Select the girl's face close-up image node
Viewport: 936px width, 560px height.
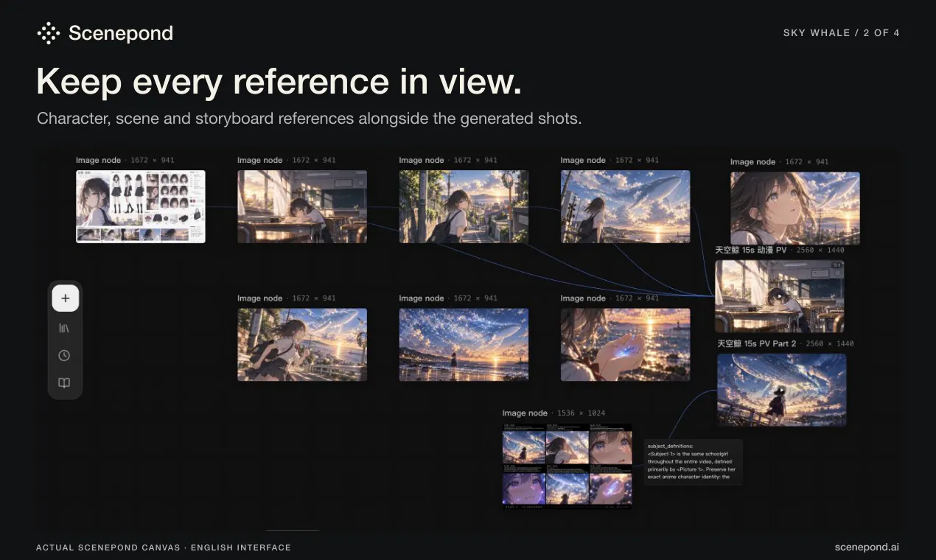[795, 208]
